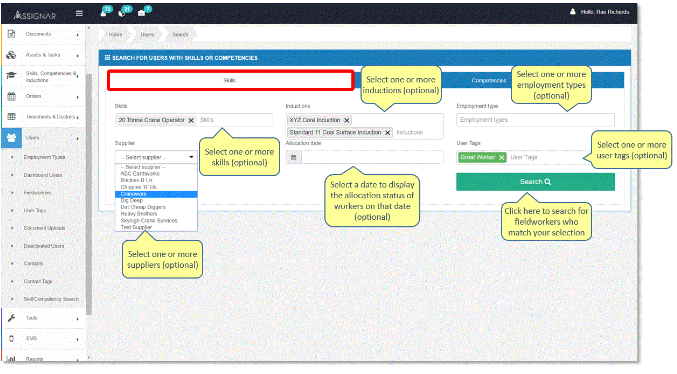Screen dimensions: 677x374
Task: Click the Employment types input field
Action: (535, 120)
